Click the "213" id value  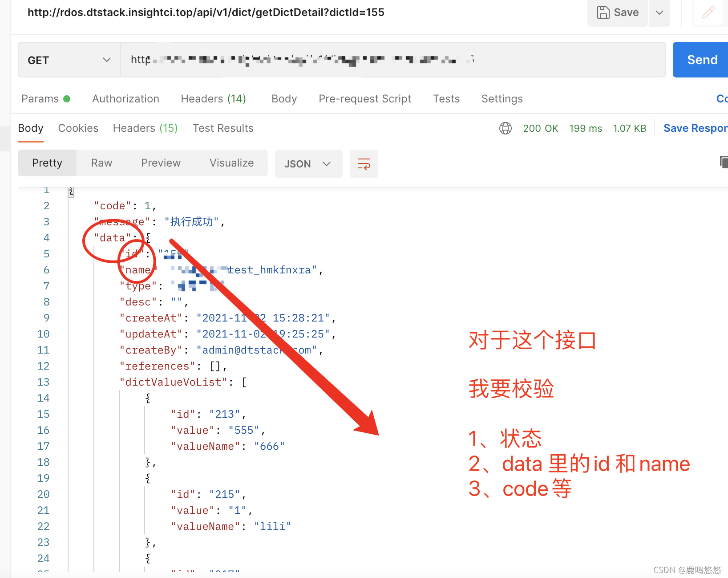point(225,414)
